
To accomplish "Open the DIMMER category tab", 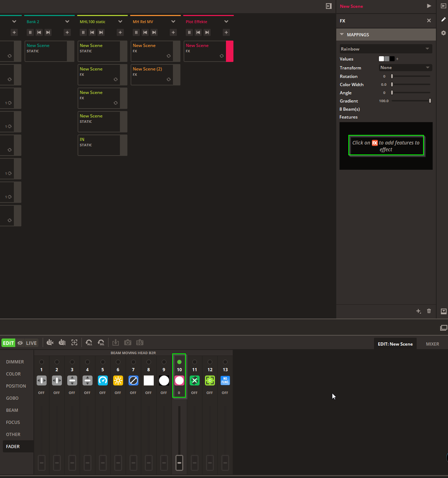I will point(15,362).
